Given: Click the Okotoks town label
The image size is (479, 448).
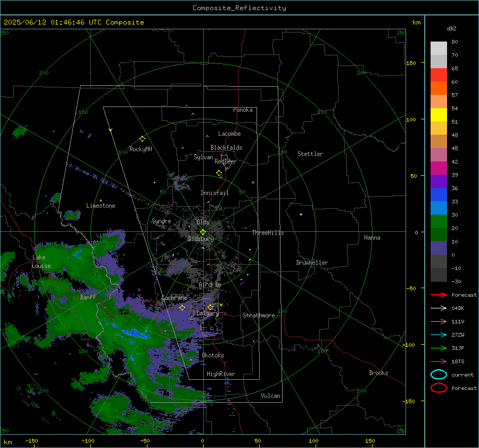Looking at the screenshot, I should [x=213, y=355].
